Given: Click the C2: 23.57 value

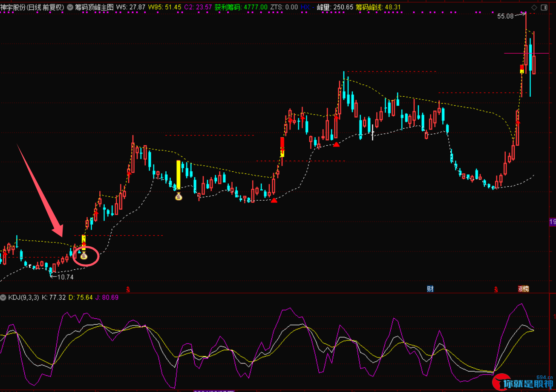Looking at the screenshot, I should (198, 7).
